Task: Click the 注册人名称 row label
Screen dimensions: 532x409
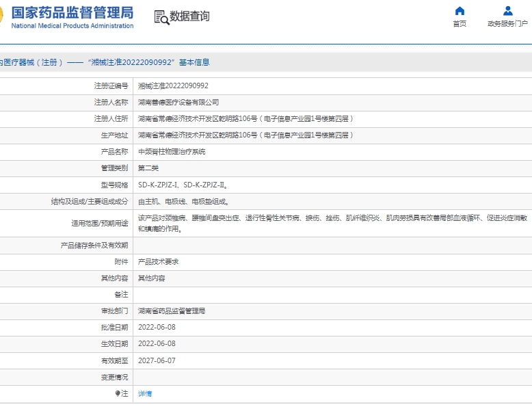Action: (111, 102)
